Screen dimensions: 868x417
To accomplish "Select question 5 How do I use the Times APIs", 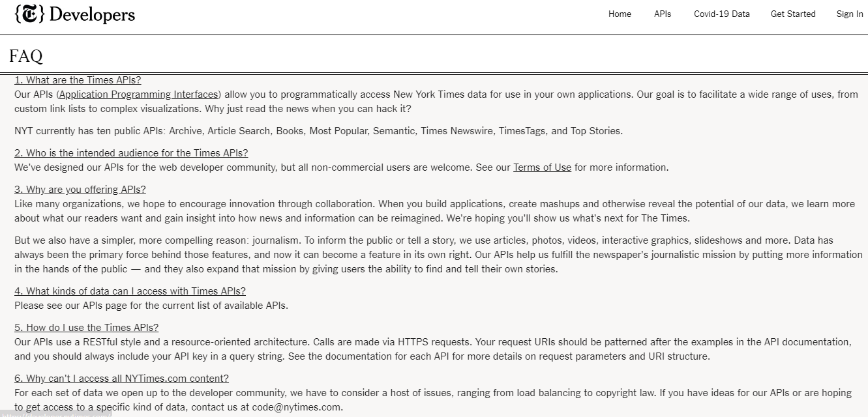I will (86, 328).
